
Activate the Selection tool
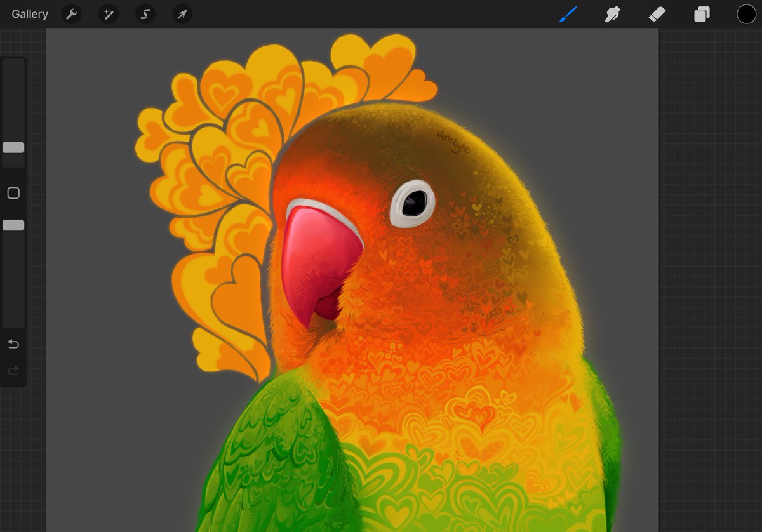pos(145,14)
